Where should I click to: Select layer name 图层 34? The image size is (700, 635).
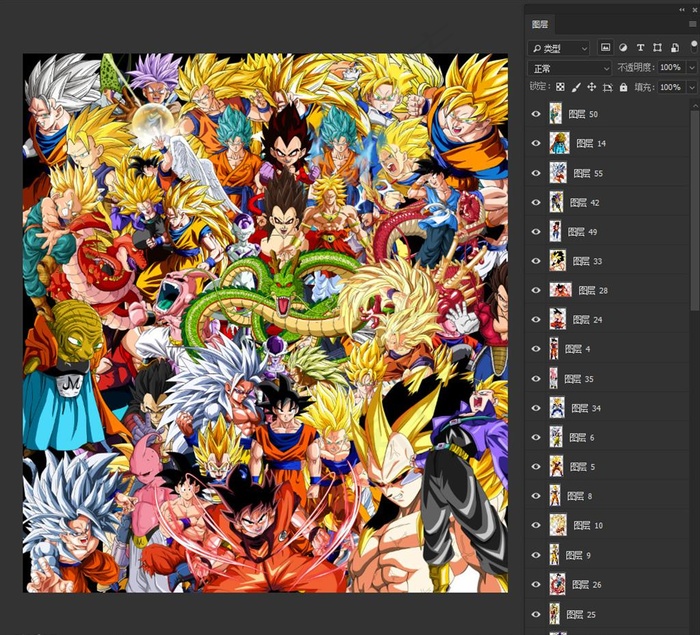[586, 408]
